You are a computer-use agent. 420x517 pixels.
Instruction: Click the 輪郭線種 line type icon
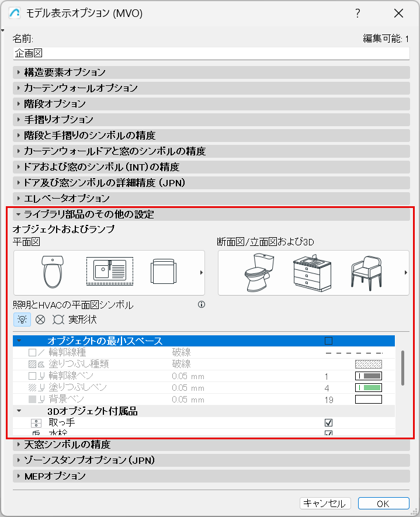point(37,352)
